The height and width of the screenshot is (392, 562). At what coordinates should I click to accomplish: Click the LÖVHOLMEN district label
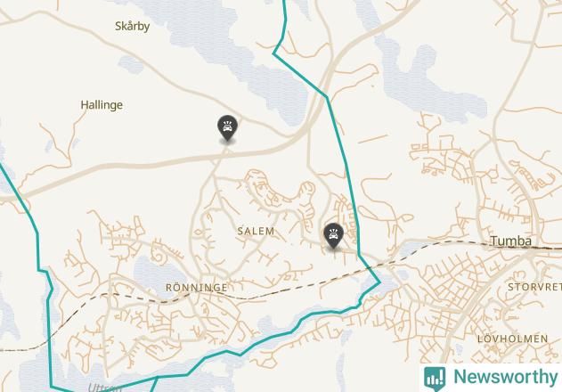point(513,339)
